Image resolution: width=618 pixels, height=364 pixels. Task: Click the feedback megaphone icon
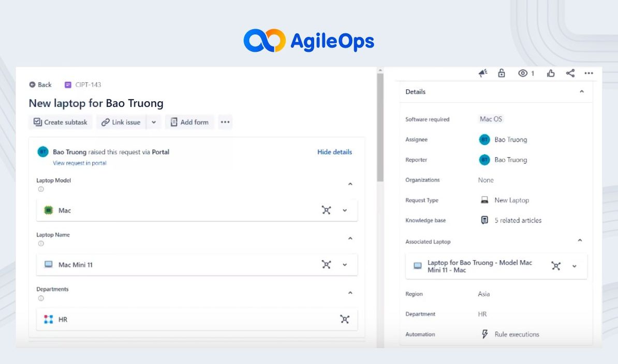[x=483, y=73]
